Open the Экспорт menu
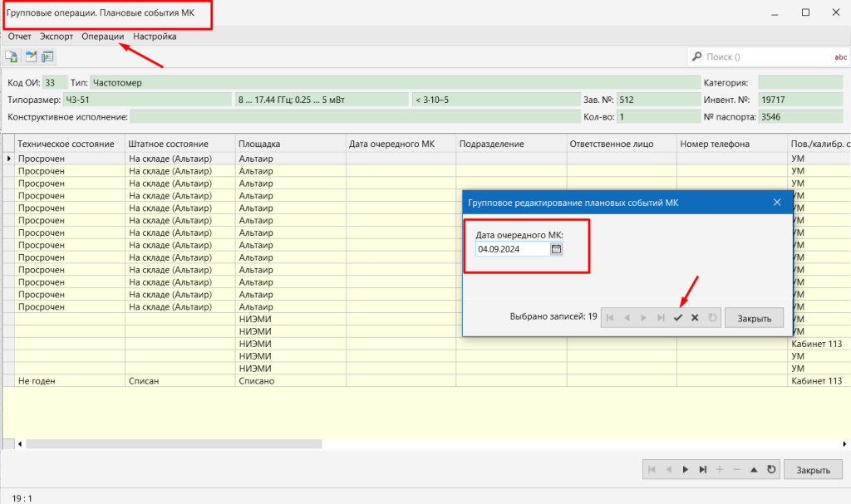Image resolution: width=851 pixels, height=504 pixels. click(x=57, y=37)
